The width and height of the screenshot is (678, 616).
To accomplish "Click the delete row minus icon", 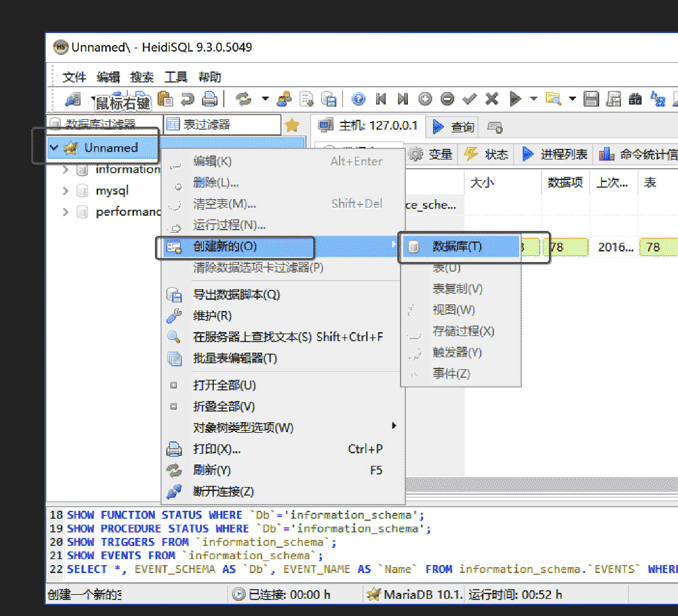I will (447, 99).
